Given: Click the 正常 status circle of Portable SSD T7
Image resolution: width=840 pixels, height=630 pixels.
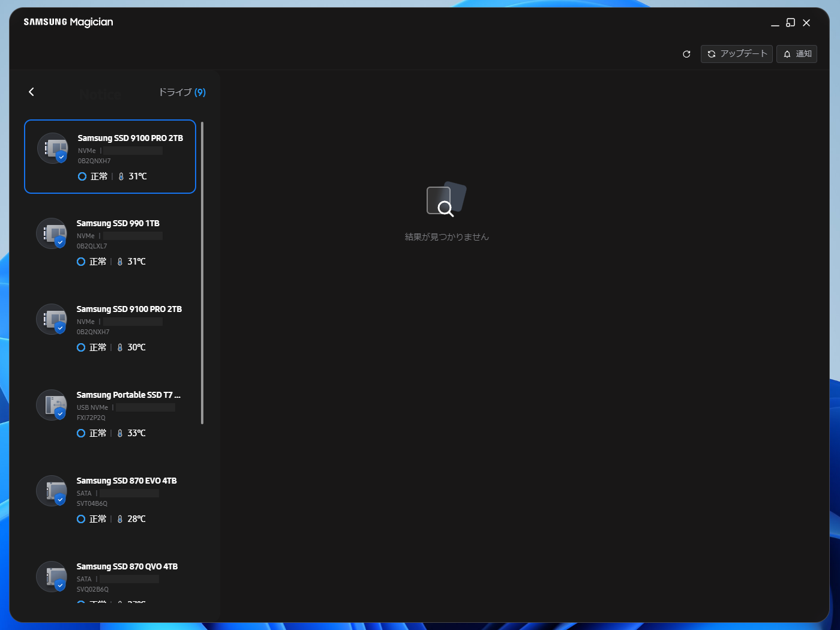Looking at the screenshot, I should pos(81,433).
